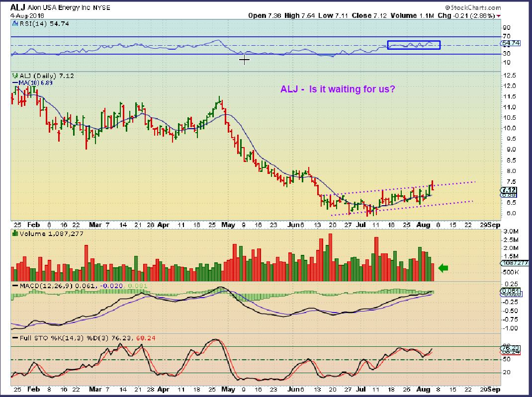532x397 pixels.
Task: Click the Chg -0.21 (-2.86%) value
Action: [x=466, y=15]
